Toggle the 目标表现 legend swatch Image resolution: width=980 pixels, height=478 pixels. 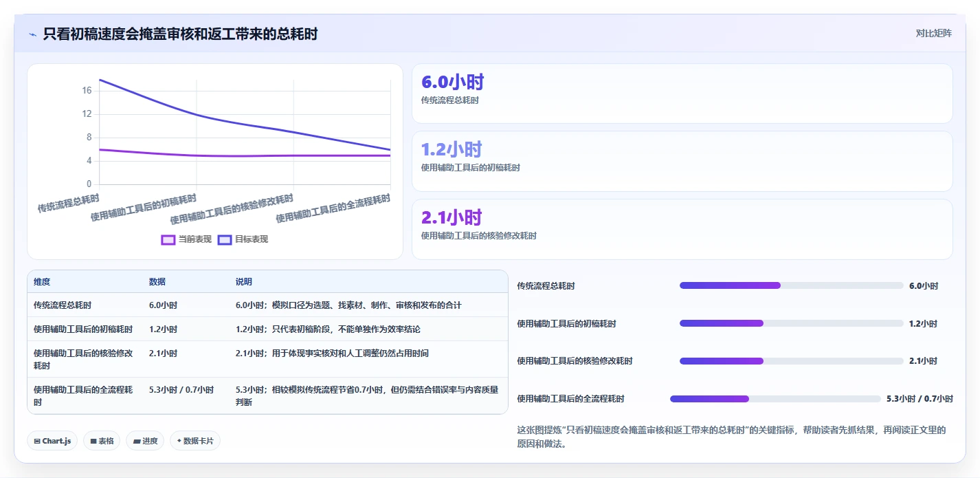(225, 239)
